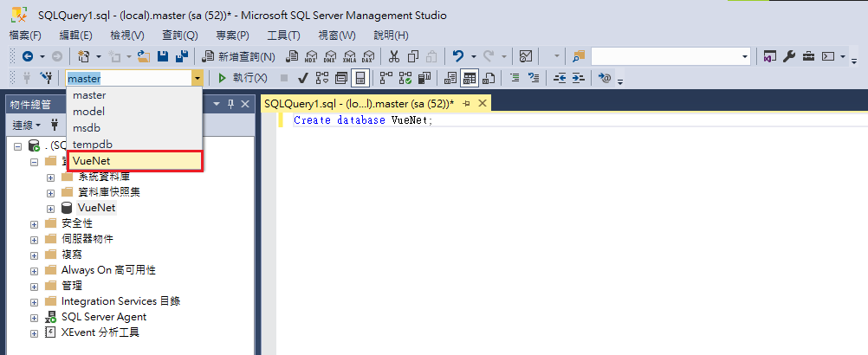This screenshot has height=355, width=868.
Task: Open the Undo history dropdown arrow
Action: [474, 56]
